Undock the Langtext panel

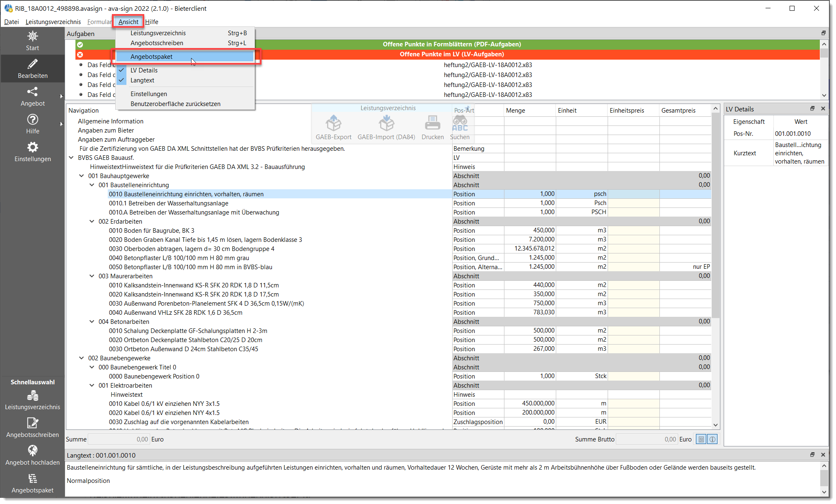(x=812, y=455)
